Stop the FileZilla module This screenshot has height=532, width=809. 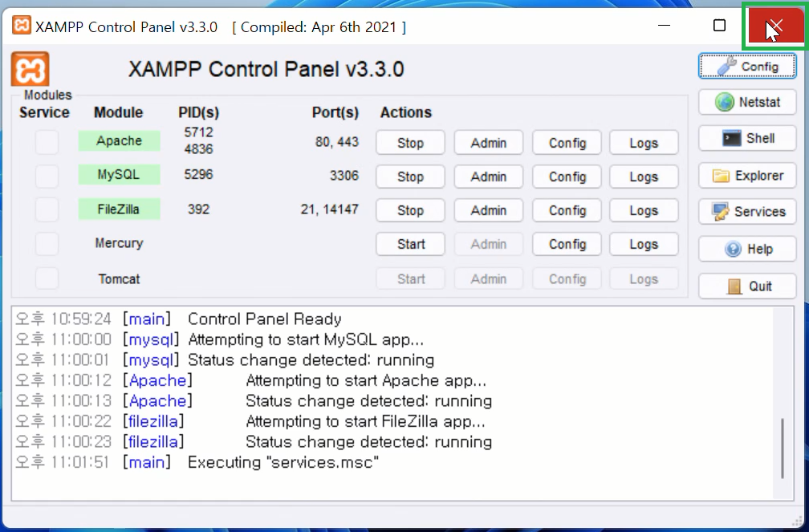pyautogui.click(x=410, y=210)
